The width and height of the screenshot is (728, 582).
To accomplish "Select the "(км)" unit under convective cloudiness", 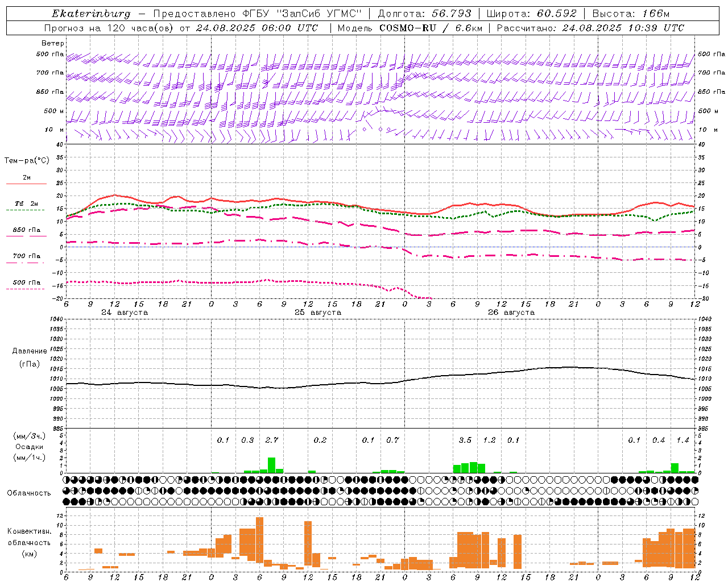I will pyautogui.click(x=30, y=554).
